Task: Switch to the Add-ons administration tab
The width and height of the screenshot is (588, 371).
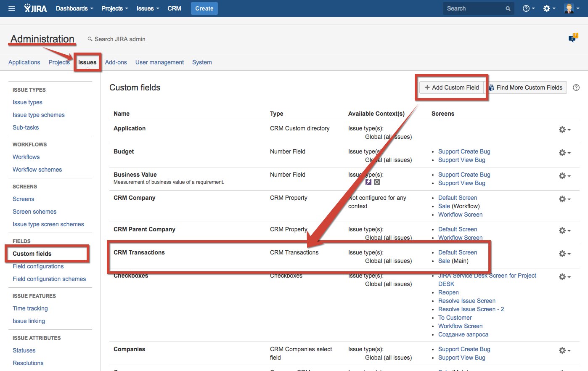Action: (116, 62)
